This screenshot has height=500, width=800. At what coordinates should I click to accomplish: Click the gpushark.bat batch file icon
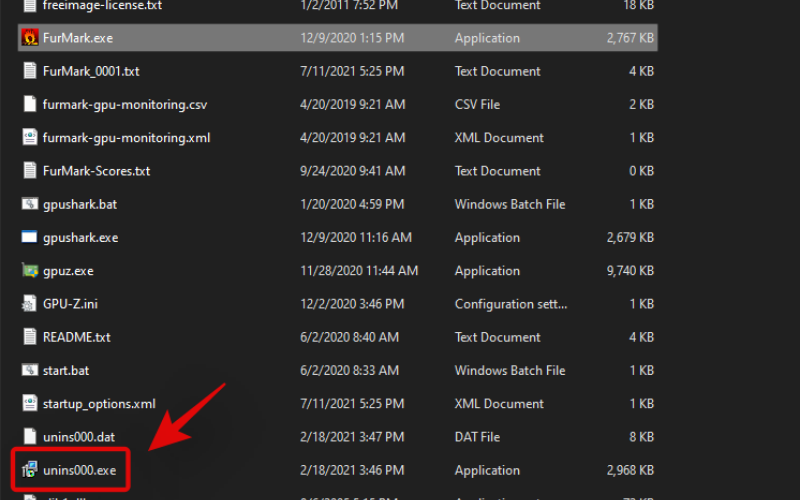[30, 204]
